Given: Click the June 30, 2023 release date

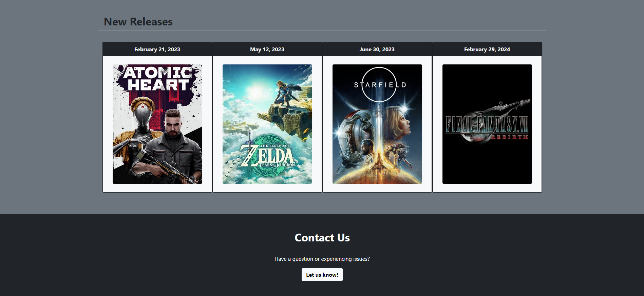Looking at the screenshot, I should 377,50.
